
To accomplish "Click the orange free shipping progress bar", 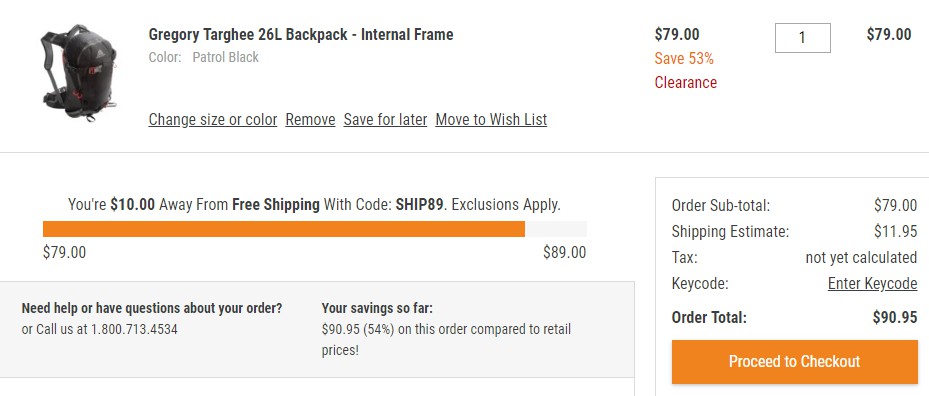I will [x=284, y=229].
